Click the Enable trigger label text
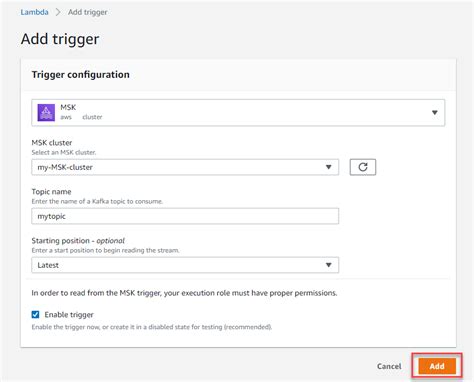474x382 pixels. coord(69,314)
